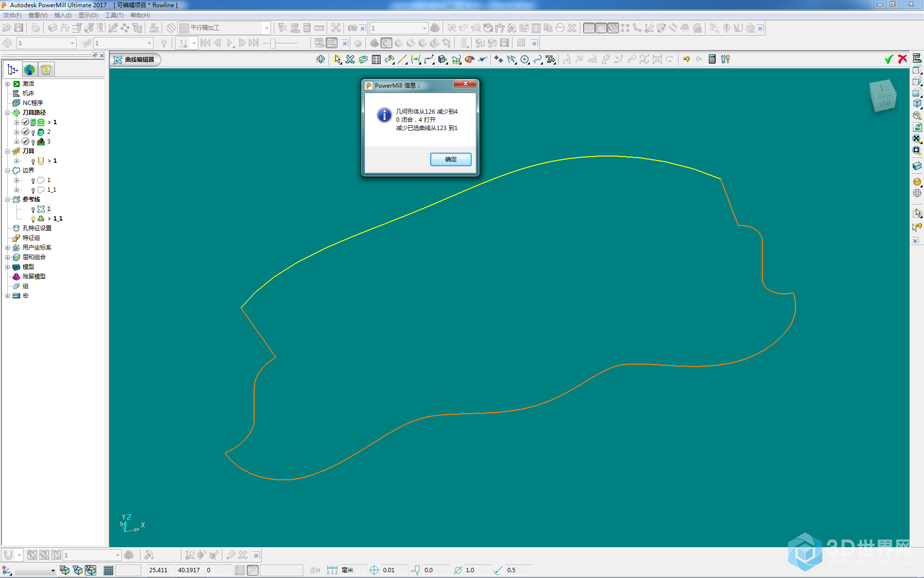The width and height of the screenshot is (924, 578).
Task: Expand the 激活 tree node
Action: (x=8, y=84)
